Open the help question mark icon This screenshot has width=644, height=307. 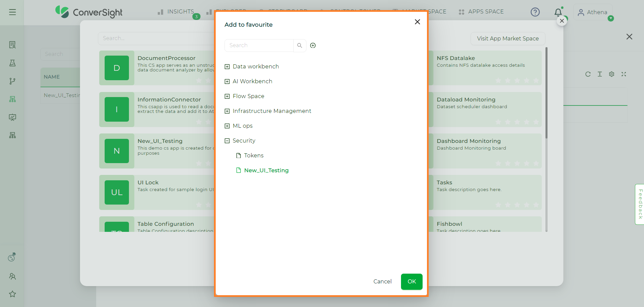[x=535, y=12]
